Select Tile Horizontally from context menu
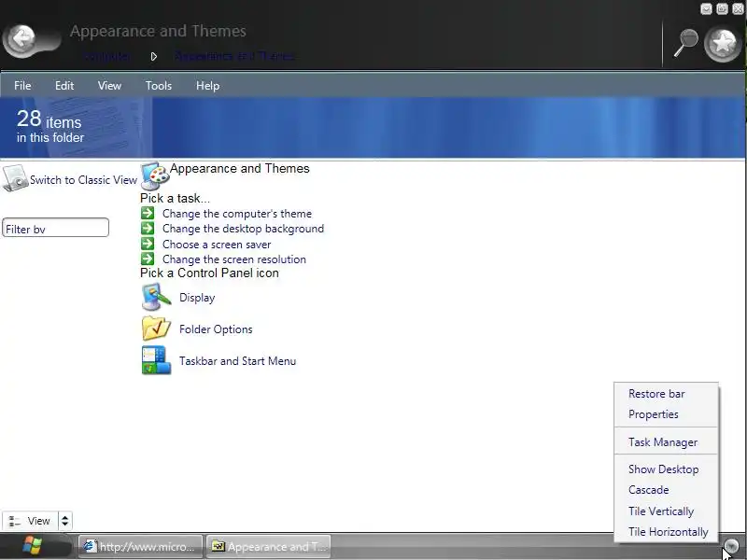Viewport: 747px width, 560px height. pyautogui.click(x=666, y=532)
